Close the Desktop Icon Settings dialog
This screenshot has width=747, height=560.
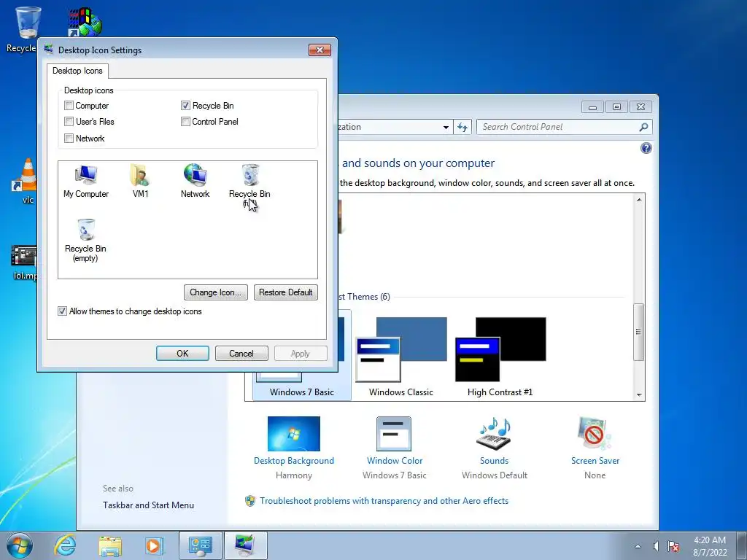tap(320, 50)
